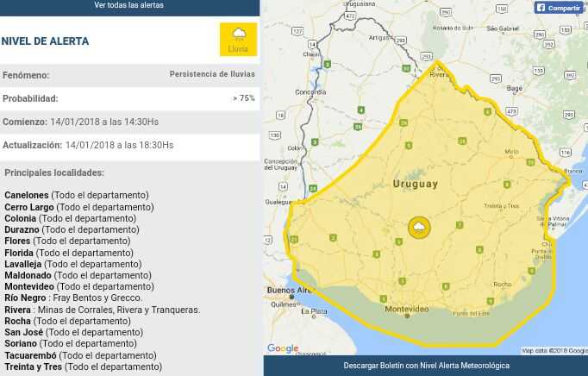The height and width of the screenshot is (376, 588).
Task: Click the NIVEL DE ALERTA heading
Action: click(45, 41)
